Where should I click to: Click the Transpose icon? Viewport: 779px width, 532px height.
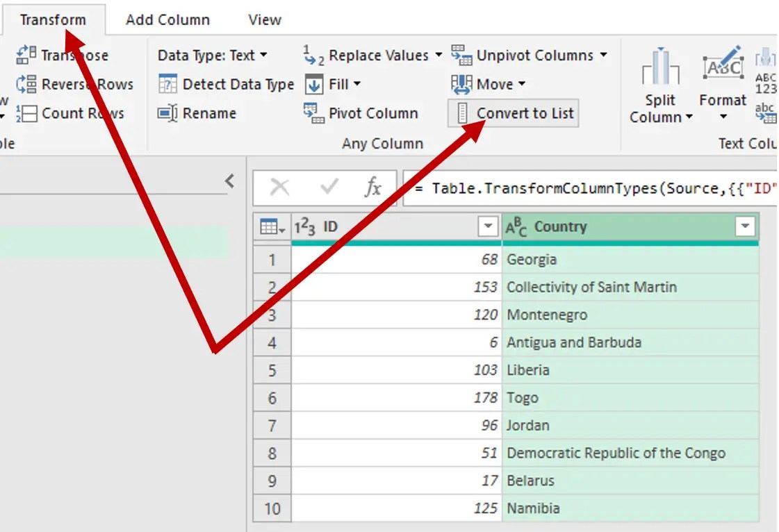26,55
